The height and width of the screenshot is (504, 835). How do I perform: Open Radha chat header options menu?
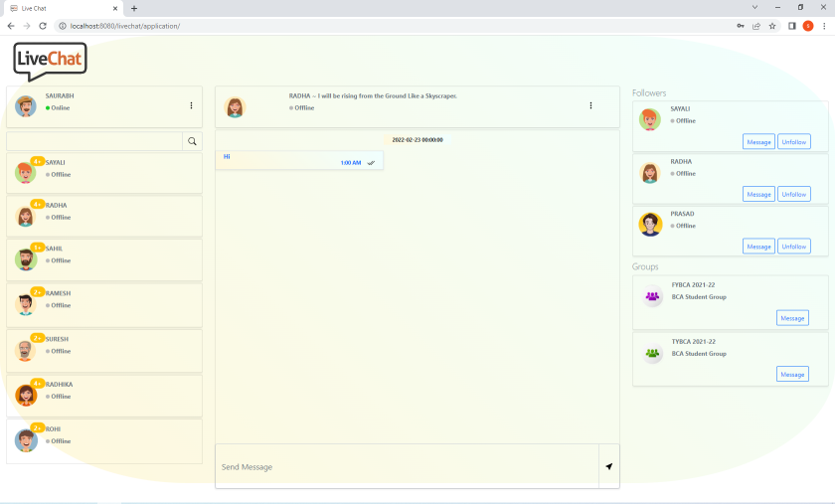[x=590, y=105]
